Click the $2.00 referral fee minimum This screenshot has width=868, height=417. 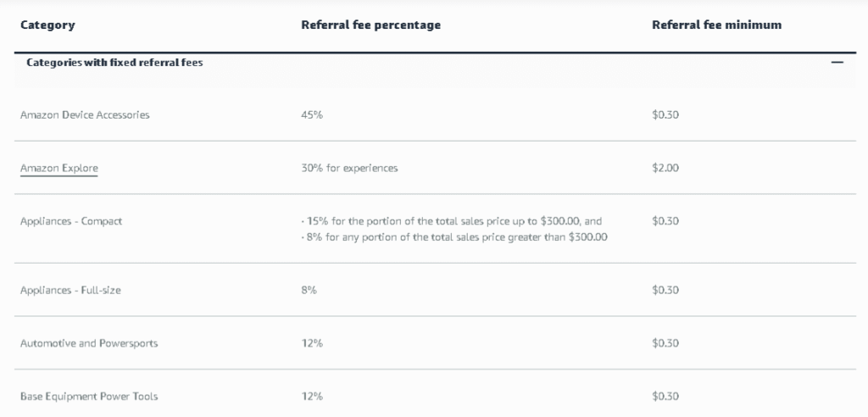click(665, 168)
